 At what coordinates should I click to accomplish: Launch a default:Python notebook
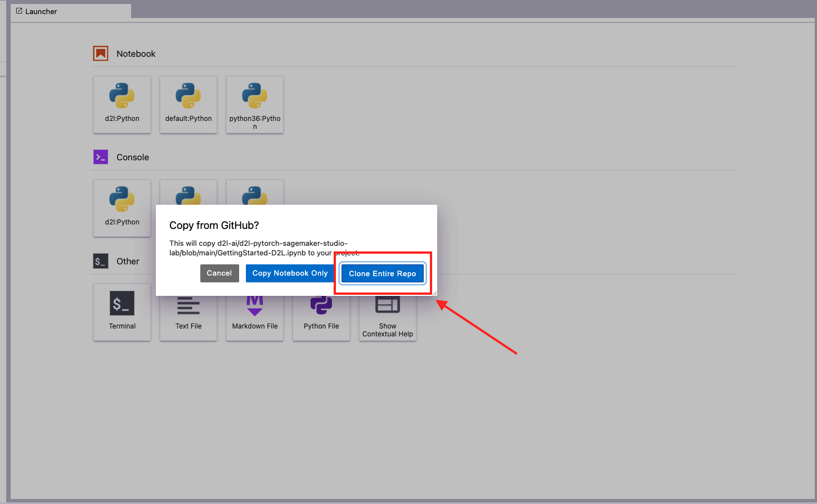188,105
